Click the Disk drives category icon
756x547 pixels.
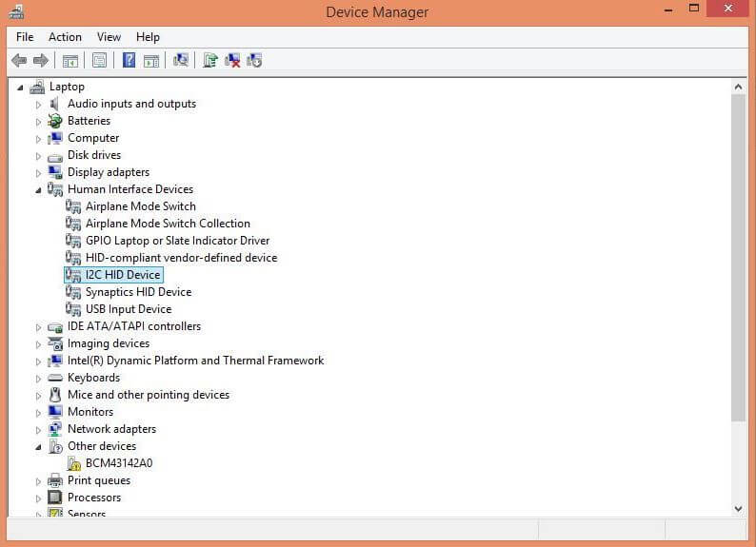pyautogui.click(x=55, y=156)
